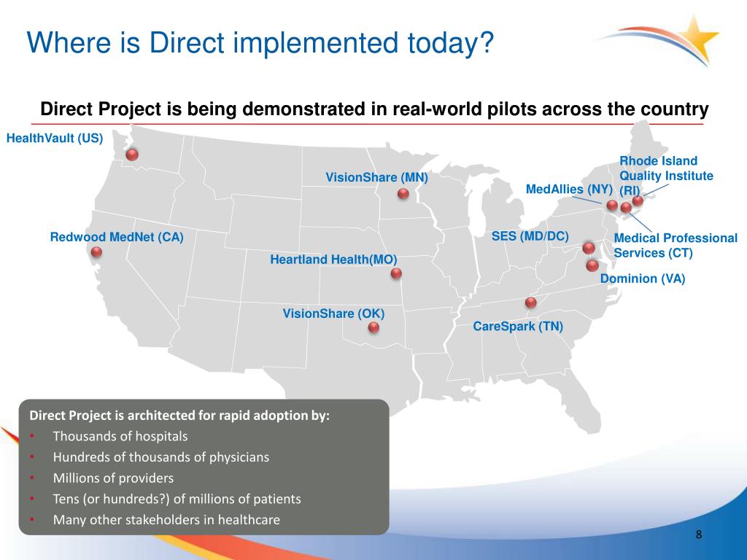747x560 pixels.
Task: Click the Heartland Health Missouri map pin
Action: point(396,273)
